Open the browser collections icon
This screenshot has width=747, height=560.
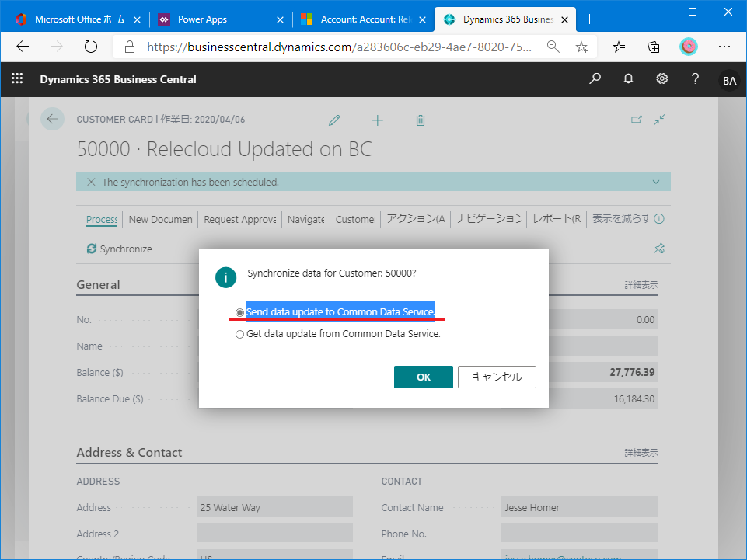point(654,47)
